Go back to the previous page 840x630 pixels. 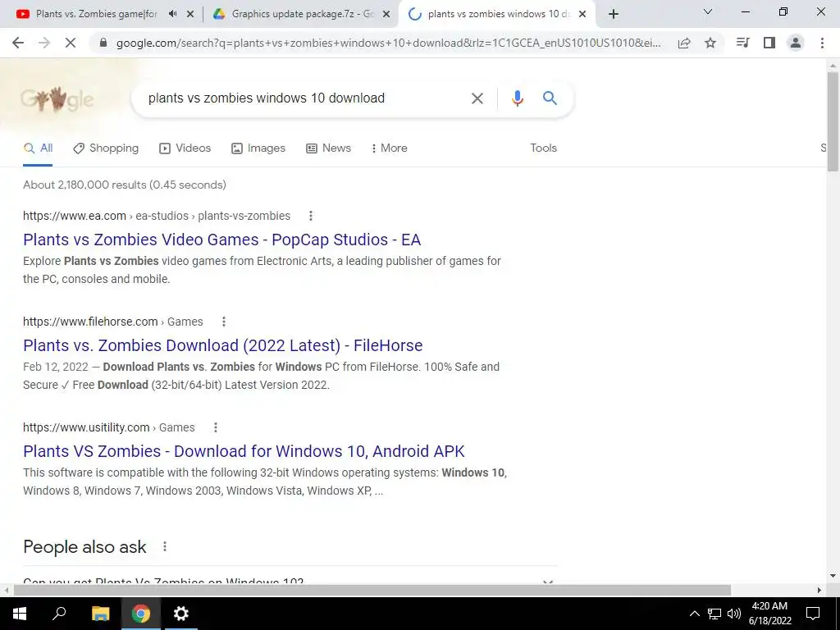18,43
